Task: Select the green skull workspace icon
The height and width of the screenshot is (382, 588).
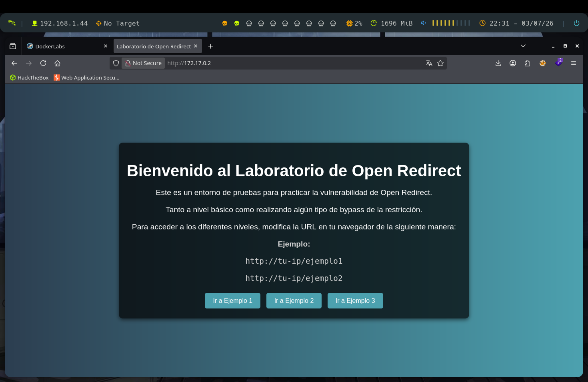Action: click(x=237, y=23)
